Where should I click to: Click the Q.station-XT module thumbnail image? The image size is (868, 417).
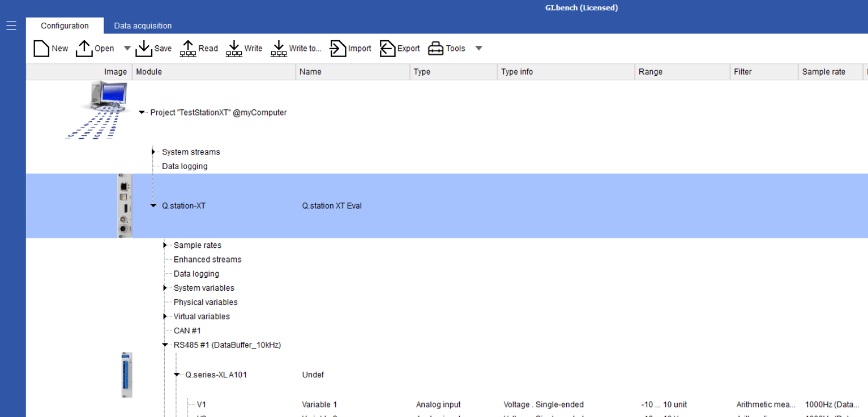coord(125,205)
